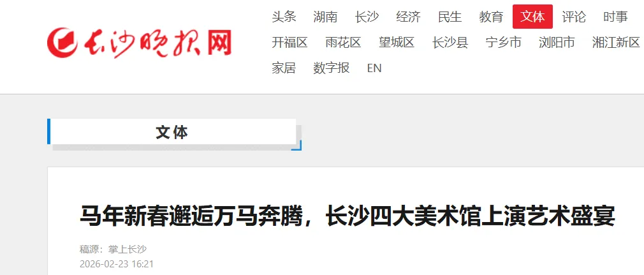
Task: Switch to the EN English version
Action: click(374, 68)
